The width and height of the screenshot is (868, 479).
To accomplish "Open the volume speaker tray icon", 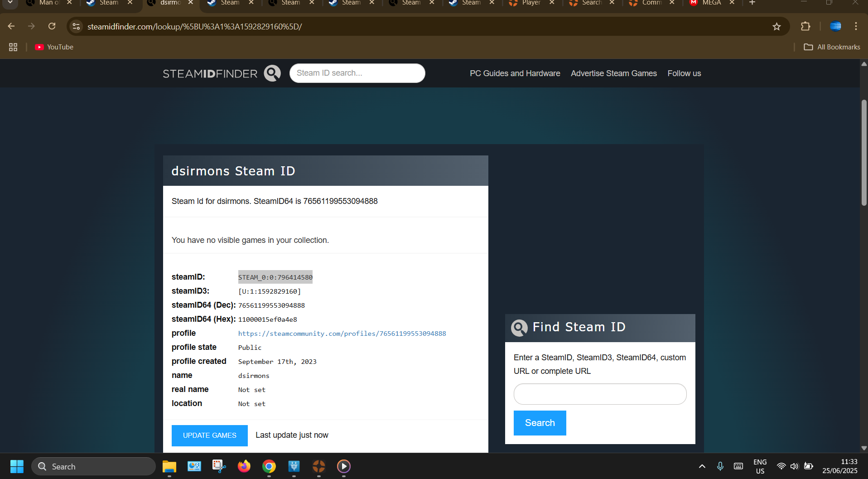I will tap(794, 466).
